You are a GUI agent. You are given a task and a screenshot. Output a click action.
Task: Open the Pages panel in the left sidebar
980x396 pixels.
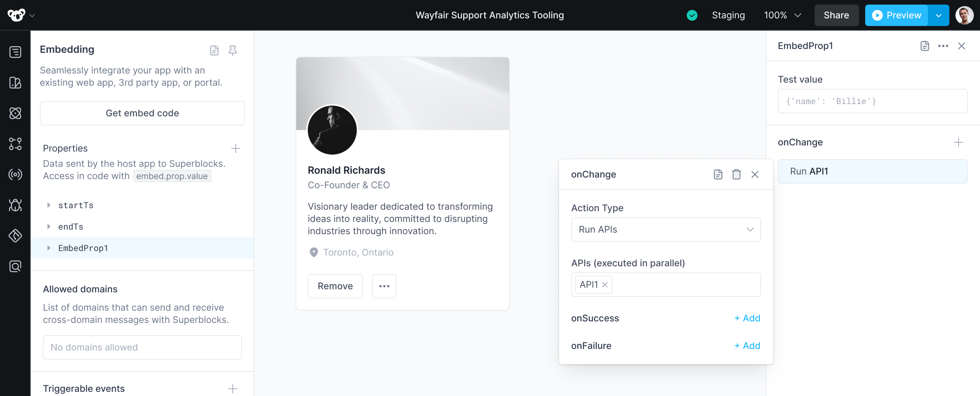(15, 52)
